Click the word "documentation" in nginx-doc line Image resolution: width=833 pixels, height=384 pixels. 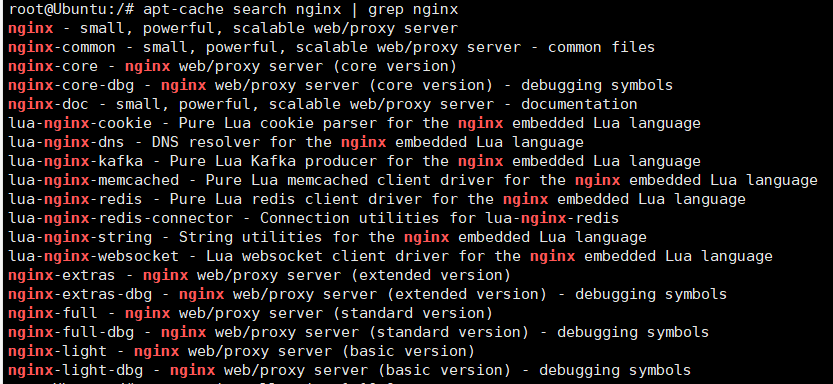coord(579,104)
